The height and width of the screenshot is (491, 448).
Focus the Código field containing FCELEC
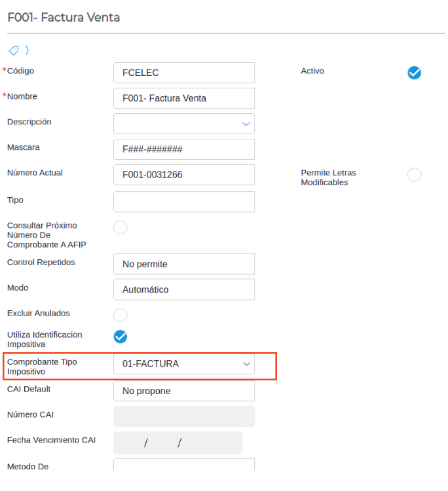pyautogui.click(x=183, y=73)
